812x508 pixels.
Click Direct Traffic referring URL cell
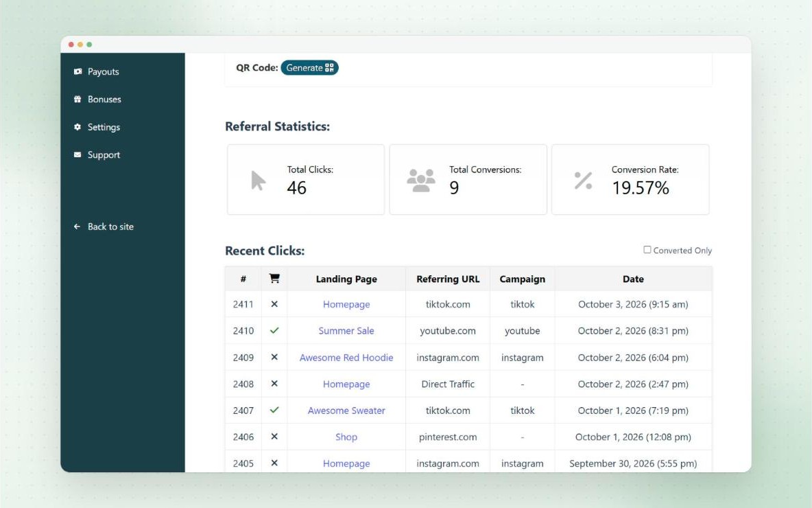click(x=448, y=384)
